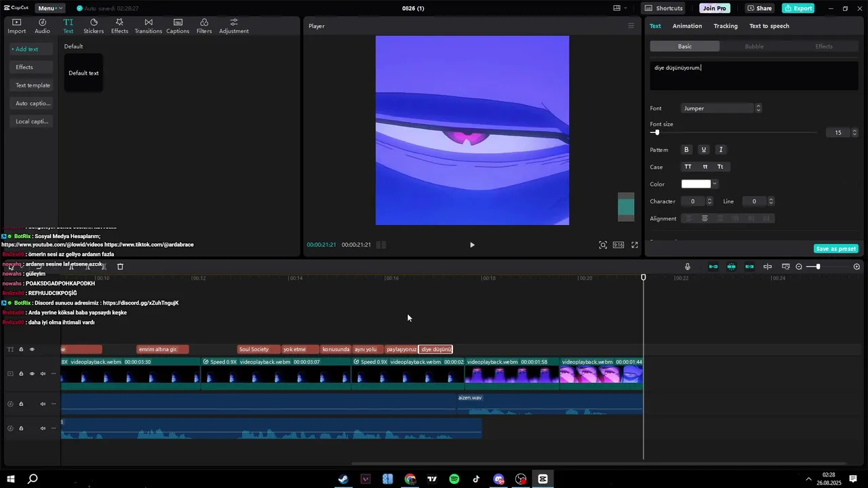This screenshot has height=488, width=868.
Task: Select the Bubble sub-tab
Action: click(x=754, y=46)
